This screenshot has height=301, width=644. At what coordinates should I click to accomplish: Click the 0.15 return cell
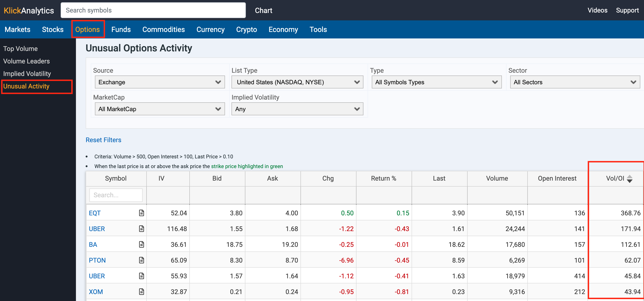(x=403, y=213)
